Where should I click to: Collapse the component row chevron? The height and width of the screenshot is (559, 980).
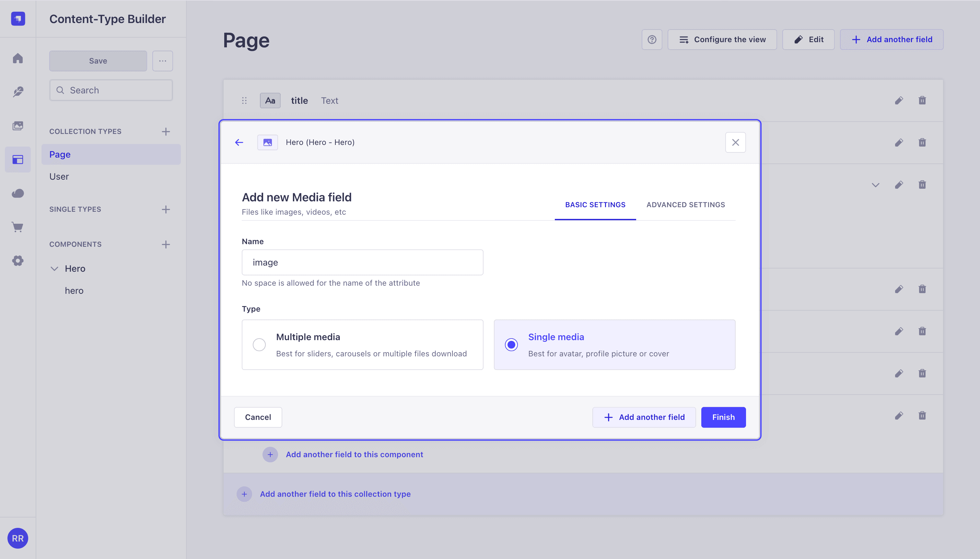pyautogui.click(x=875, y=185)
